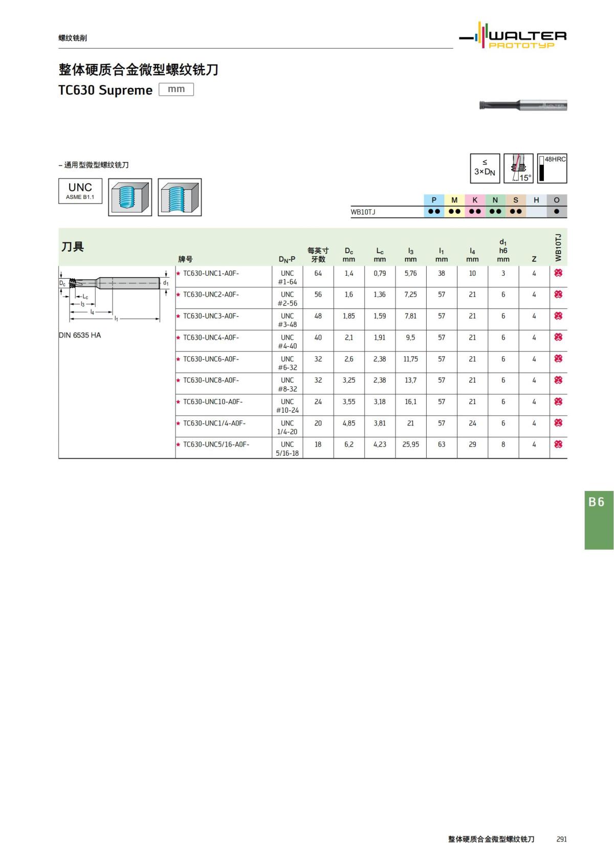Click the TC630-UNC4-A0F- designation
The width and height of the screenshot is (614, 868).
211,338
